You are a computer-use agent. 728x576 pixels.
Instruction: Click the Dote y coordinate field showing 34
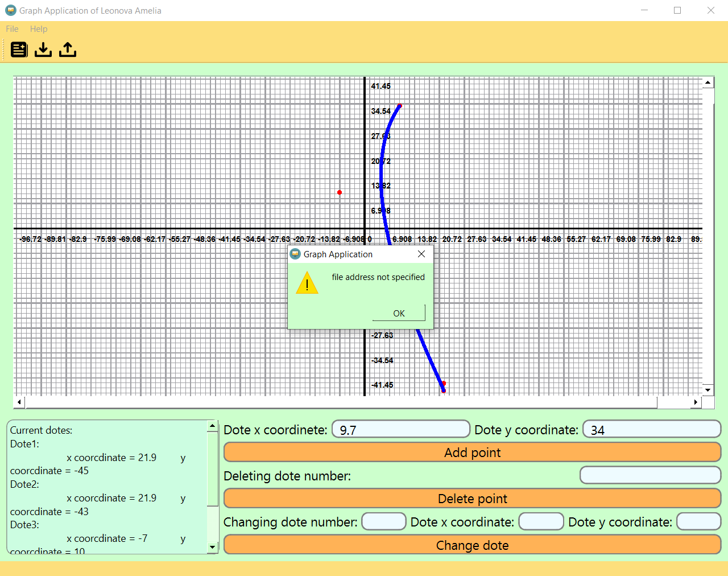651,429
